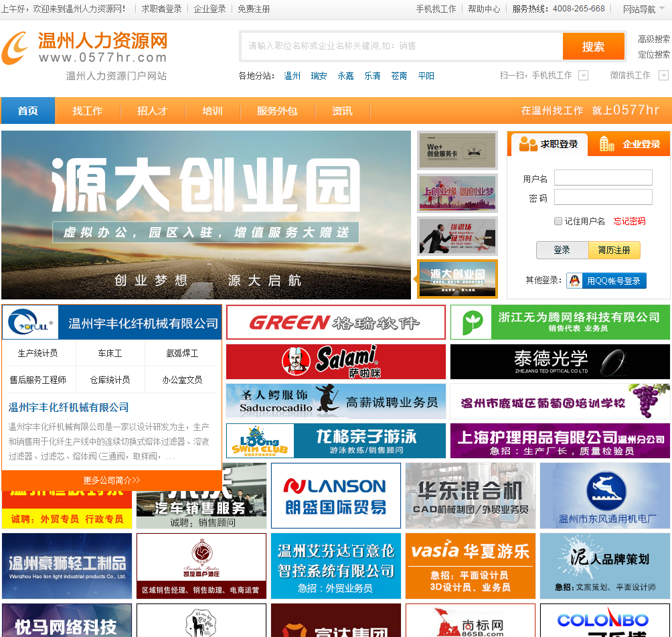Viewport: 672px width, 637px height.
Task: Open the 资讯 navigation item
Action: [342, 111]
